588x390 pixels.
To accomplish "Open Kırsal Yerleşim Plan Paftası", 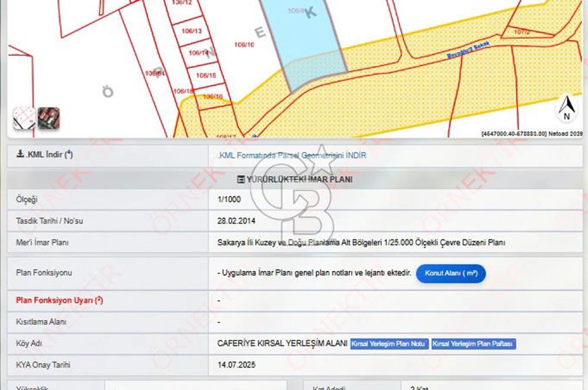I will (x=473, y=344).
